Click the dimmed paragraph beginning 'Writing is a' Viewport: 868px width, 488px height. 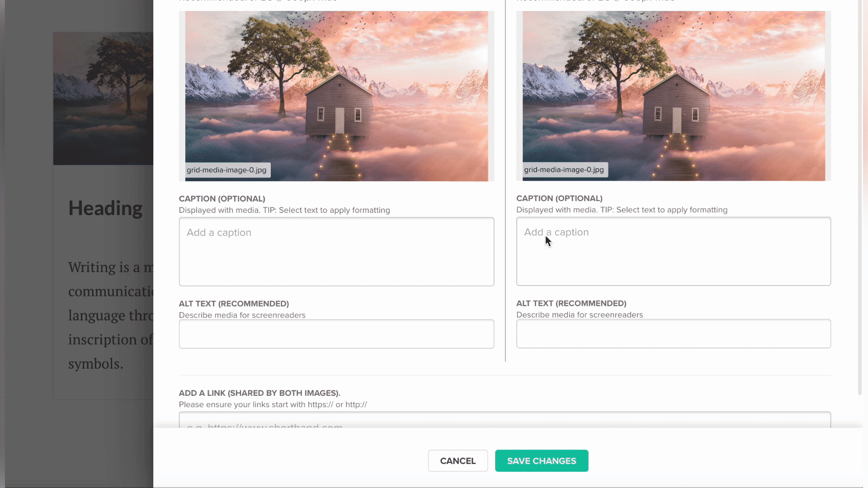click(111, 315)
